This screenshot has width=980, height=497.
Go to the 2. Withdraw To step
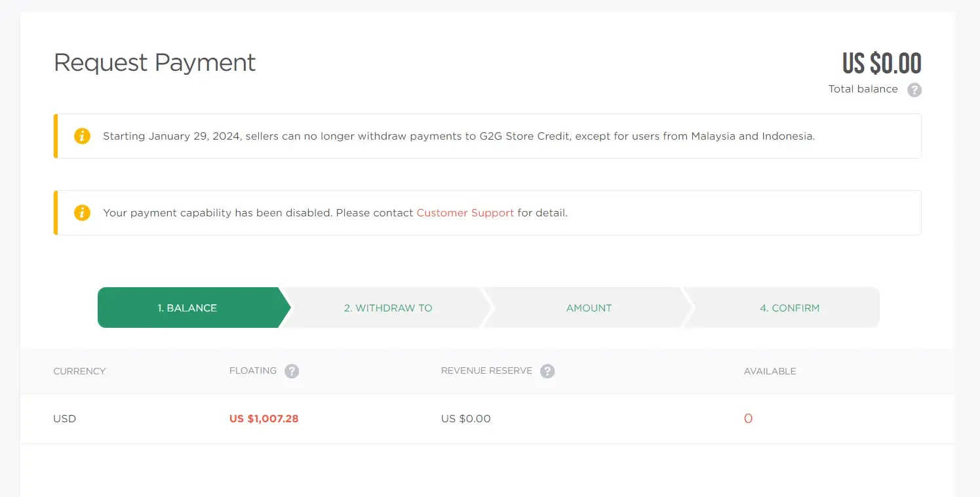click(388, 308)
